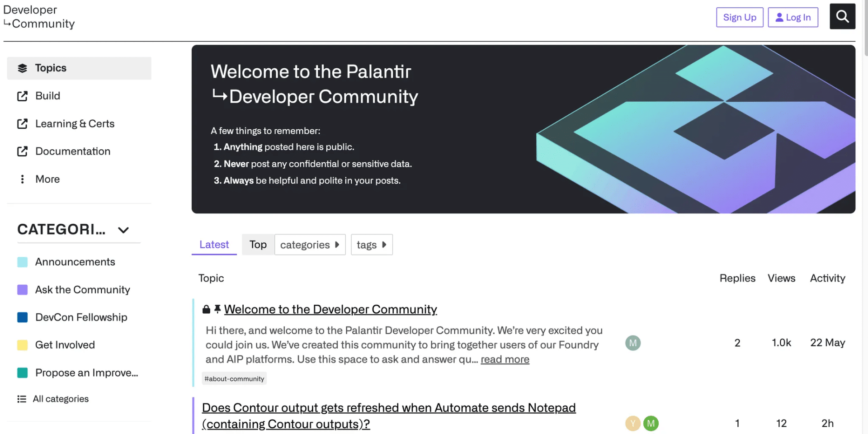This screenshot has width=868, height=434.
Task: Open the tags dropdown filter
Action: point(372,245)
